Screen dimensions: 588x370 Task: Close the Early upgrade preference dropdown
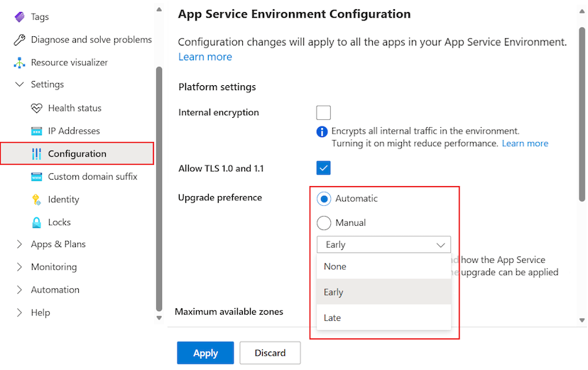pyautogui.click(x=383, y=245)
